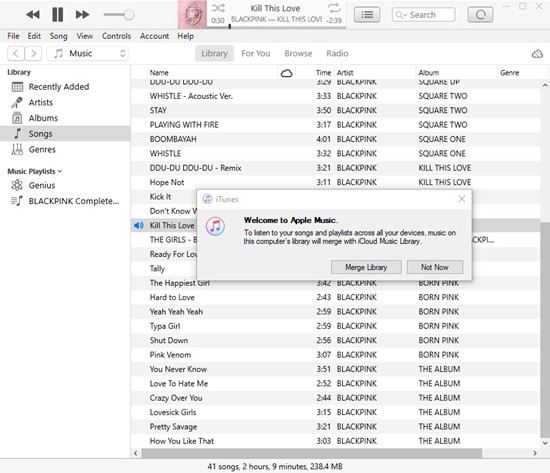Image resolution: width=550 pixels, height=473 pixels.
Task: Click the 41 songs status bar summary
Action: (275, 466)
